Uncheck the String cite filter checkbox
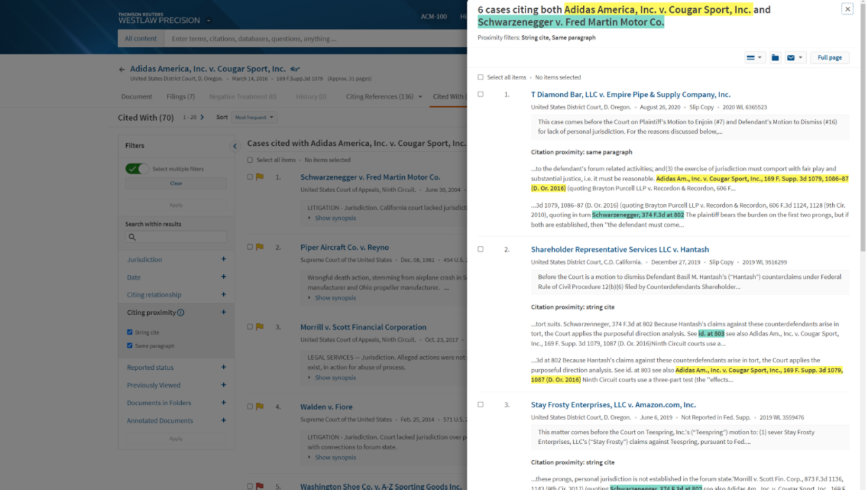This screenshot has width=868, height=490. (130, 333)
